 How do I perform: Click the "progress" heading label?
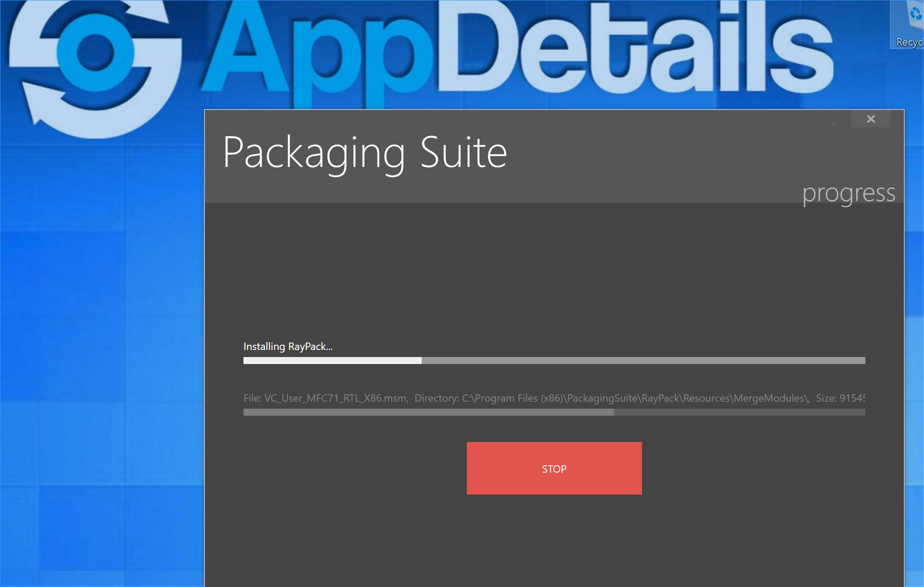click(849, 194)
